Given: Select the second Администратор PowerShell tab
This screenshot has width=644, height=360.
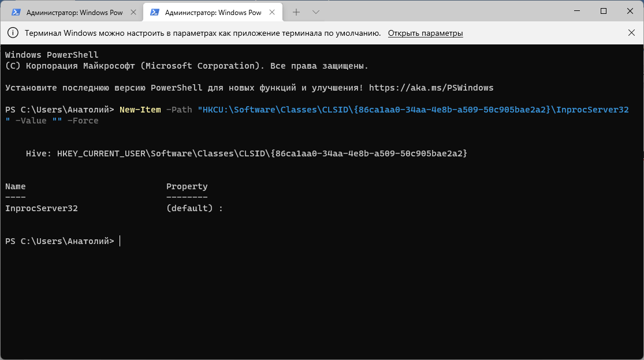Looking at the screenshot, I should [x=213, y=12].
